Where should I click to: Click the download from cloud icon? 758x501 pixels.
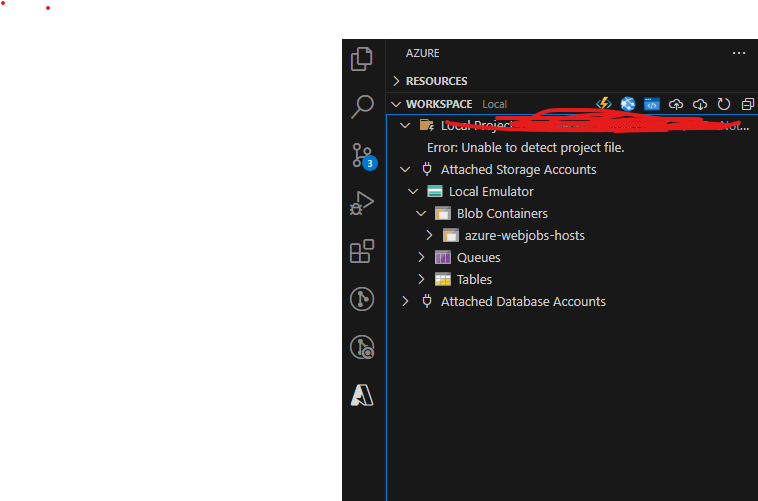(700, 104)
